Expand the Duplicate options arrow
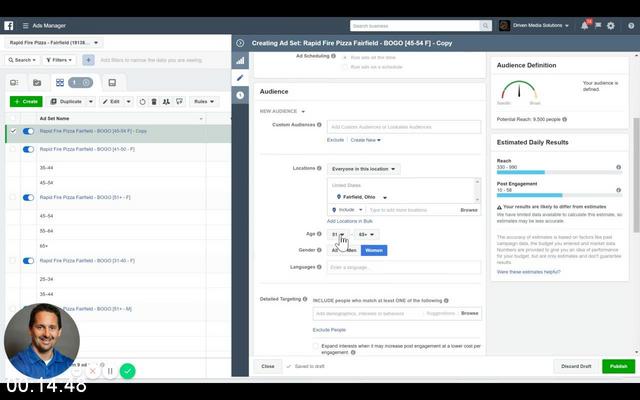The image size is (640, 400). [91, 102]
